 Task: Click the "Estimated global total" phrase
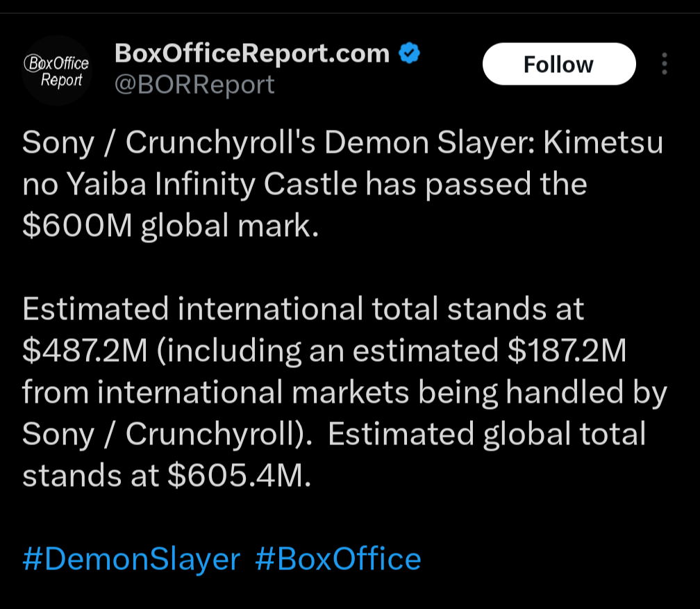[487, 435]
